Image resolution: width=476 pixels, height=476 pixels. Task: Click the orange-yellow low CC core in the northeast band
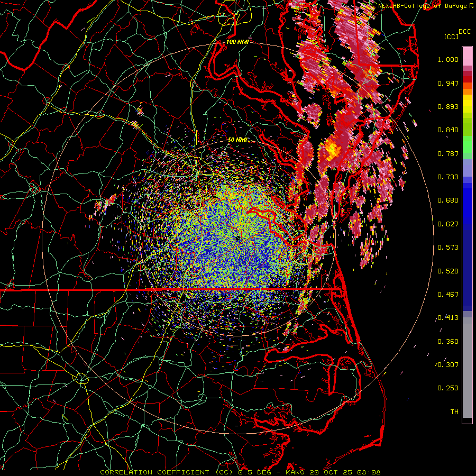tap(332, 150)
